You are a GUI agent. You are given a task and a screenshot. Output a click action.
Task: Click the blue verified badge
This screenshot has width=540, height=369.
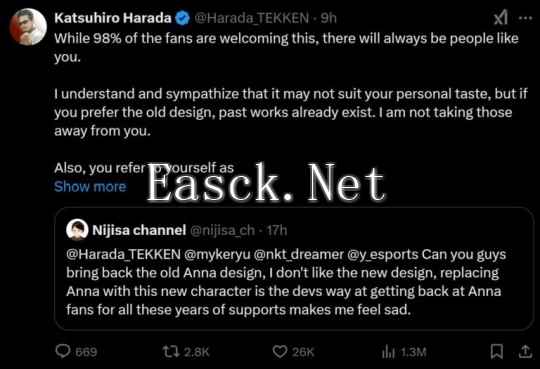click(183, 18)
